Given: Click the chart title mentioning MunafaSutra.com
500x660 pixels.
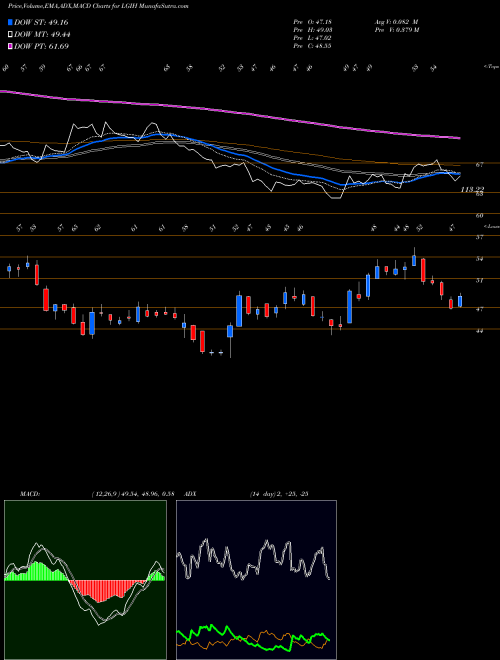Looking at the screenshot, I should coord(98,6).
